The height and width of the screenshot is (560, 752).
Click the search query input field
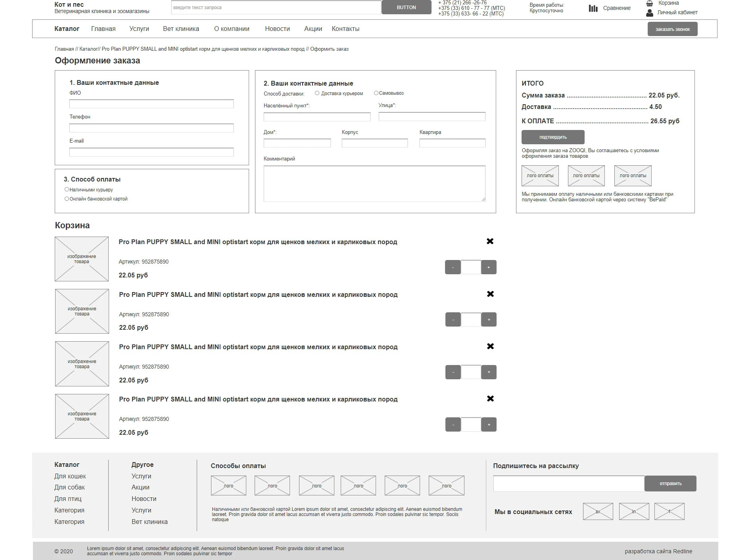tap(276, 8)
